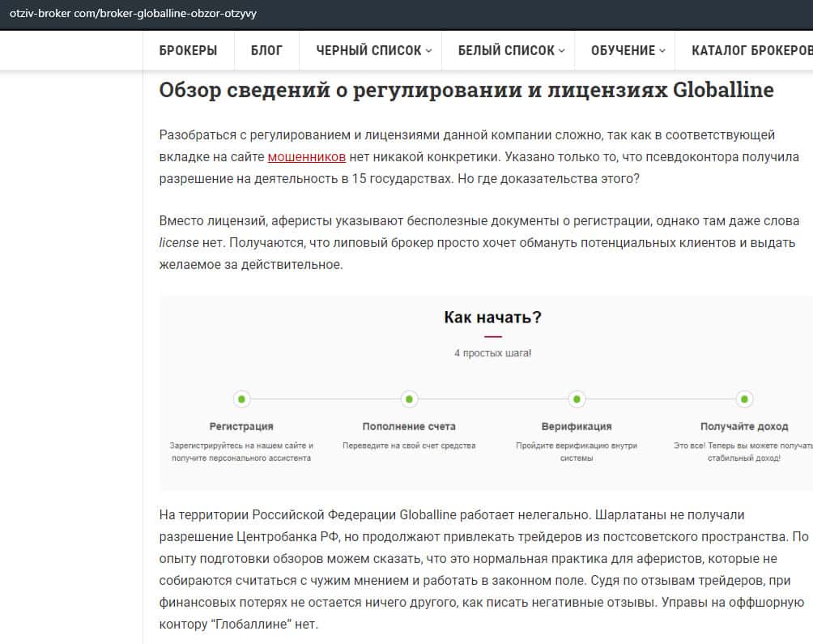This screenshot has width=813, height=644.
Task: Expand the ЧЕРНЫЙ СПИСОК dropdown chevron
Action: coord(428,50)
